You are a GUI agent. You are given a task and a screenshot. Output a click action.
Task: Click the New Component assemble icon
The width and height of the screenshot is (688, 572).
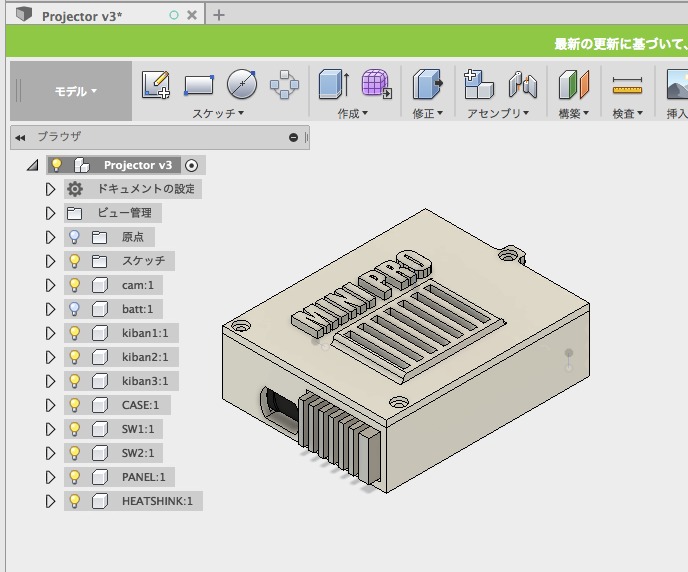(x=479, y=84)
